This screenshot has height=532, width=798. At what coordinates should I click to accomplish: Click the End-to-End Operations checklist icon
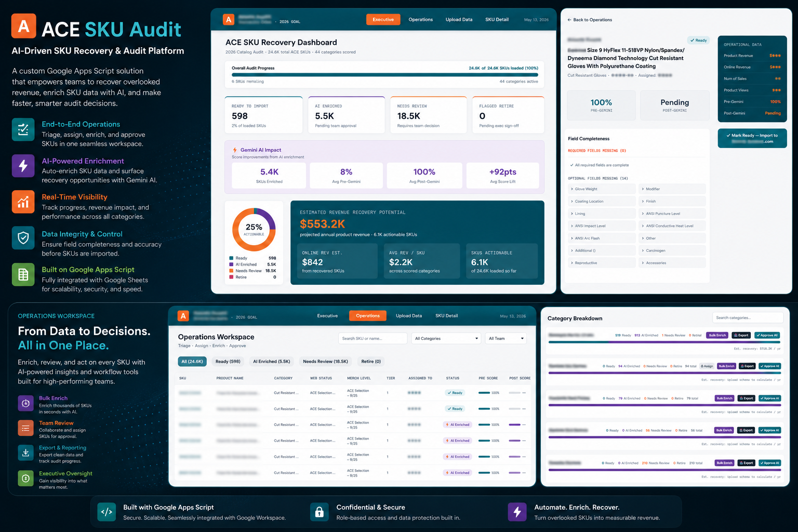pyautogui.click(x=23, y=129)
